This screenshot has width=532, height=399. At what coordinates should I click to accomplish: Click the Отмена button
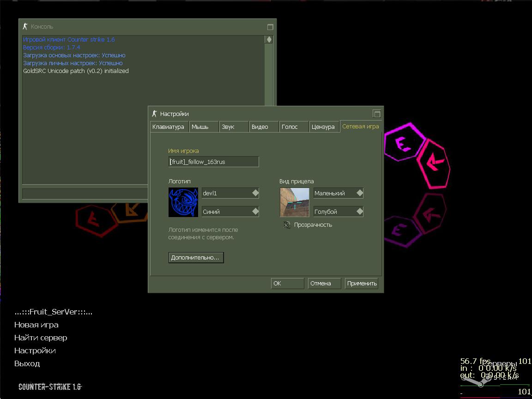tap(324, 283)
